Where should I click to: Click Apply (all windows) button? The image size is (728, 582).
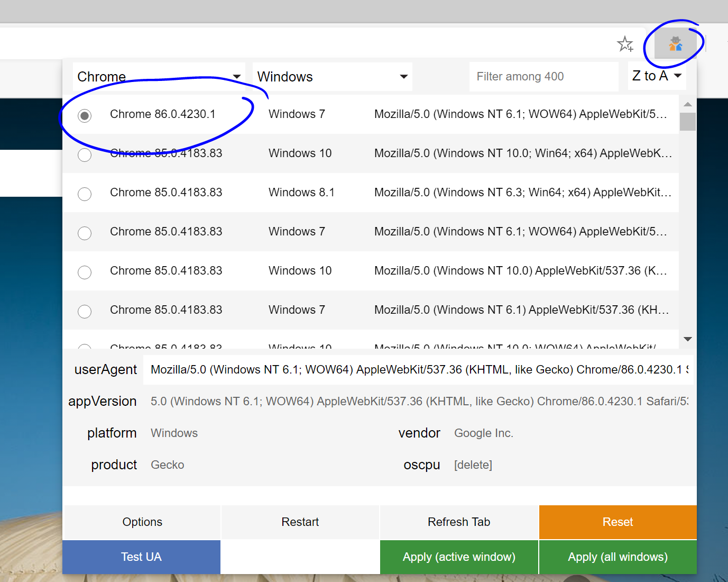(618, 557)
